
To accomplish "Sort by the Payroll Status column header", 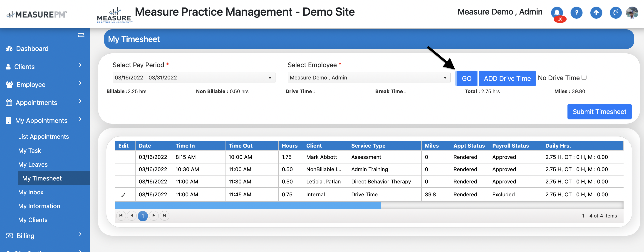I will pos(510,146).
